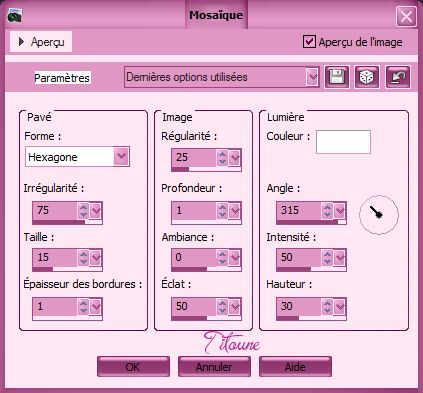Open the Ambiance slider dropdown arrow
The height and width of the screenshot is (393, 423).
235,258
